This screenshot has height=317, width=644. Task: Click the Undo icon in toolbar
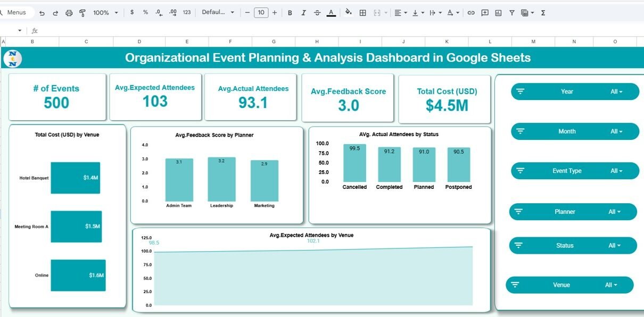pos(42,13)
